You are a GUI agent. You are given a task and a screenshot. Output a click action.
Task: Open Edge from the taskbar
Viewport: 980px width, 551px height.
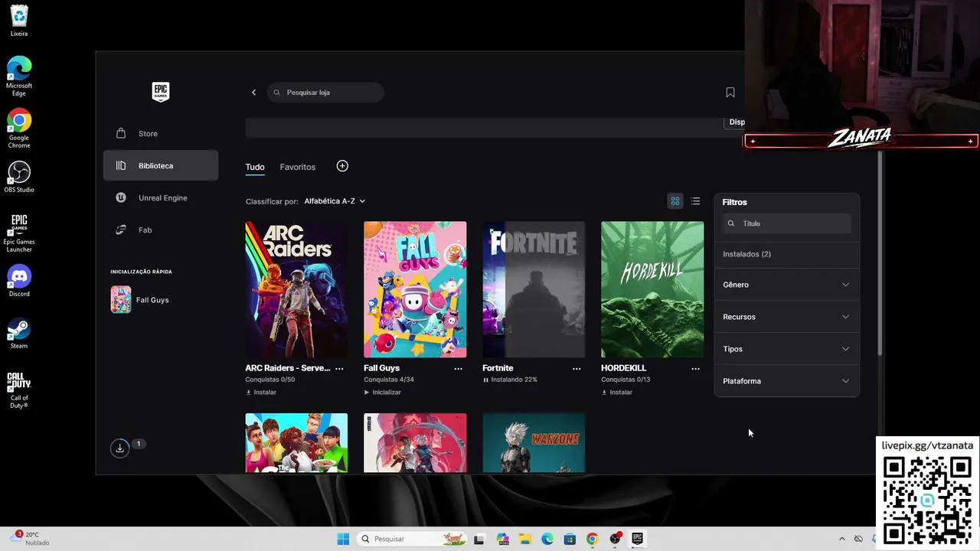pos(547,539)
